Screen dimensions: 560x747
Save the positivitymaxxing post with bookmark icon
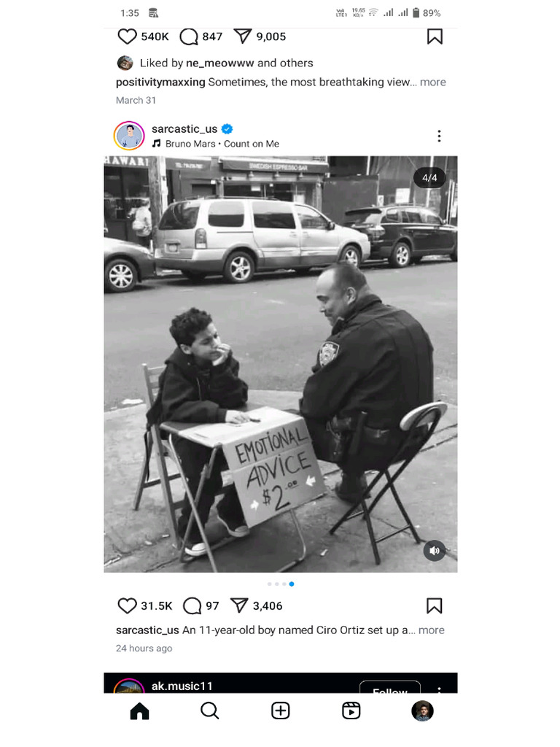point(435,36)
